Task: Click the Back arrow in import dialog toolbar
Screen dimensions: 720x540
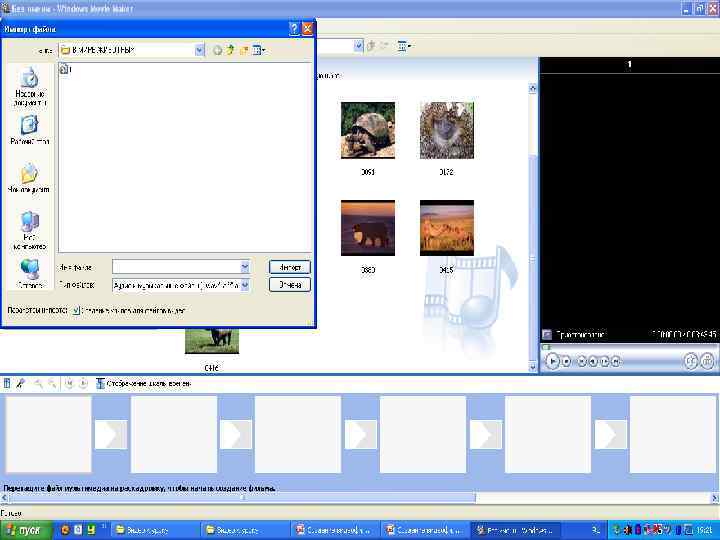Action: (x=217, y=50)
